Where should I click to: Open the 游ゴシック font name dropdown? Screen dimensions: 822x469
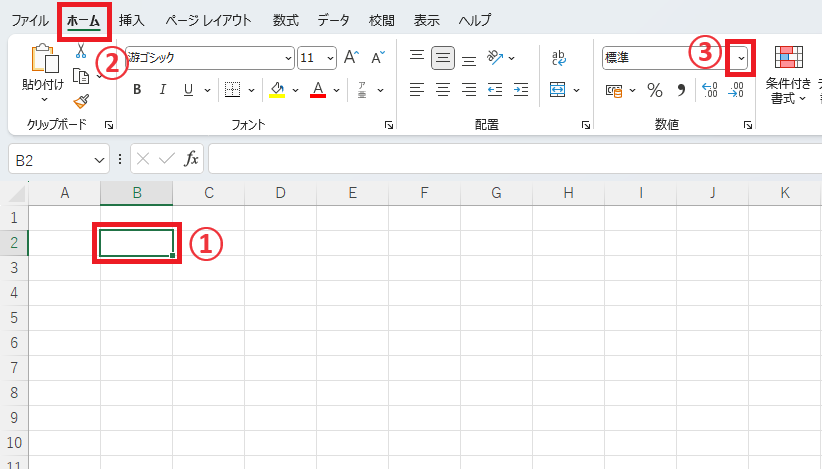coord(288,58)
